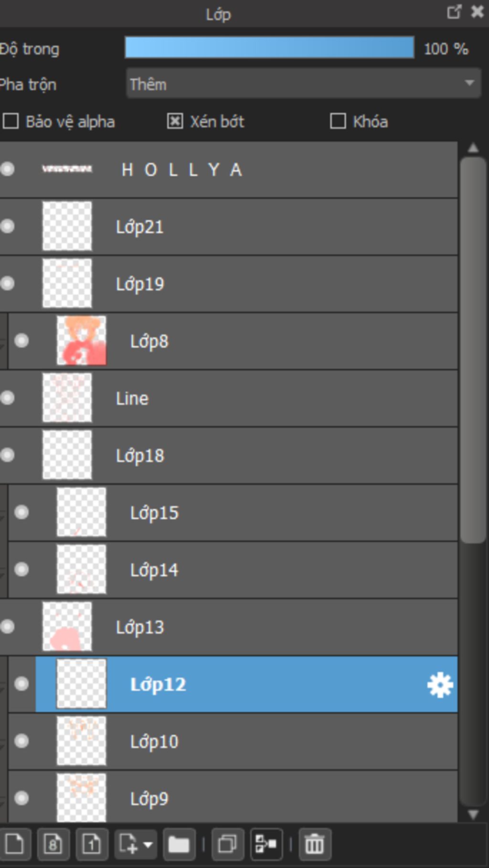Click the Độ trong opacity slider bar
This screenshot has height=868, width=489.
269,48
